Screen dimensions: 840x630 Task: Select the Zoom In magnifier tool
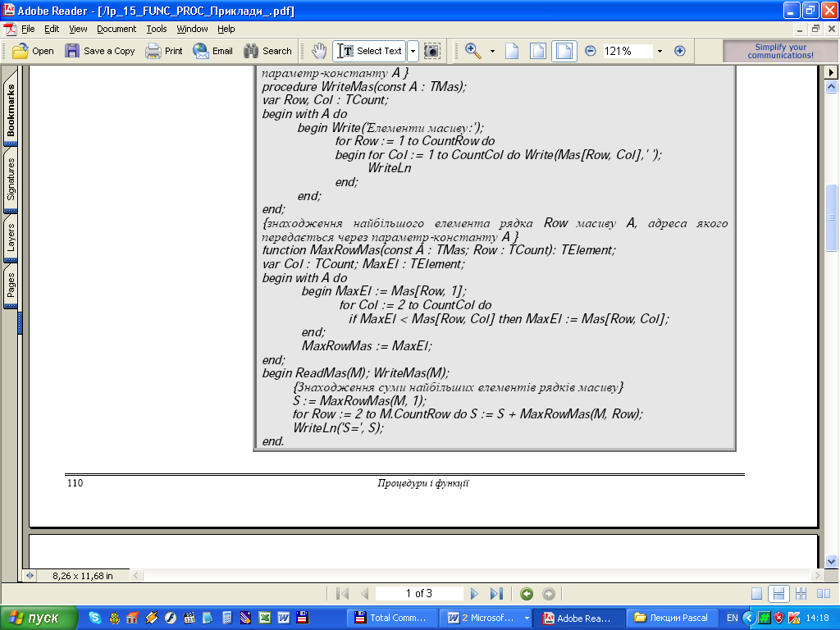coord(472,51)
